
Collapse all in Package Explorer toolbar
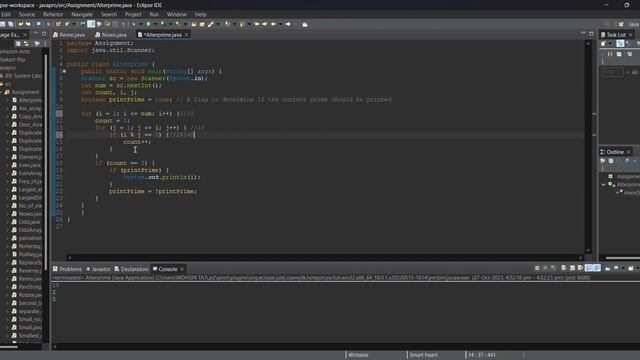click(18, 43)
